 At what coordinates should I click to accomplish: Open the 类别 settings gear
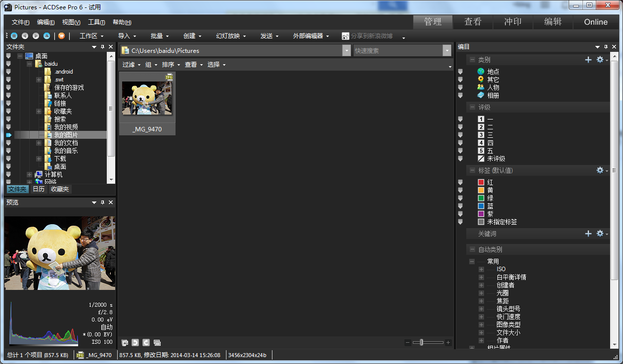[x=601, y=60]
